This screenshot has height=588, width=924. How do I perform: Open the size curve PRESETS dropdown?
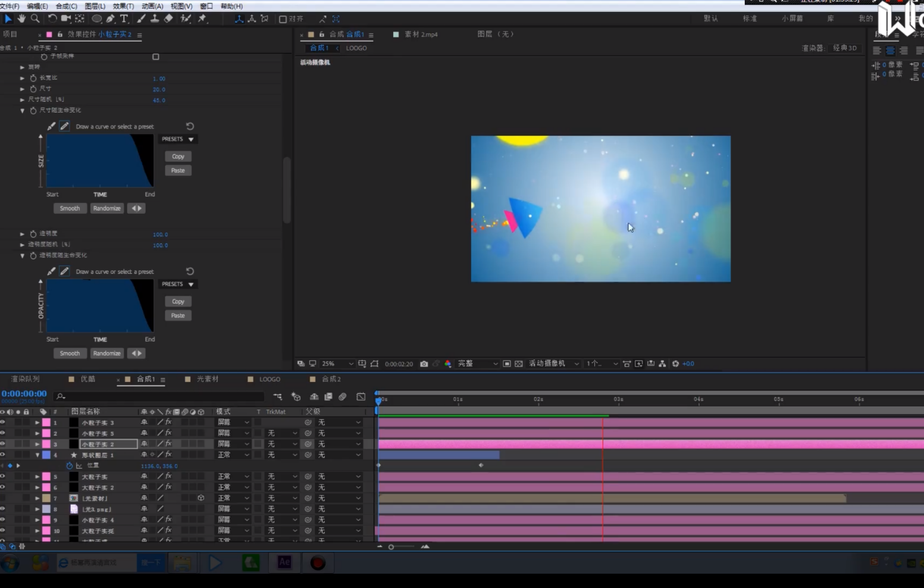[x=178, y=139]
